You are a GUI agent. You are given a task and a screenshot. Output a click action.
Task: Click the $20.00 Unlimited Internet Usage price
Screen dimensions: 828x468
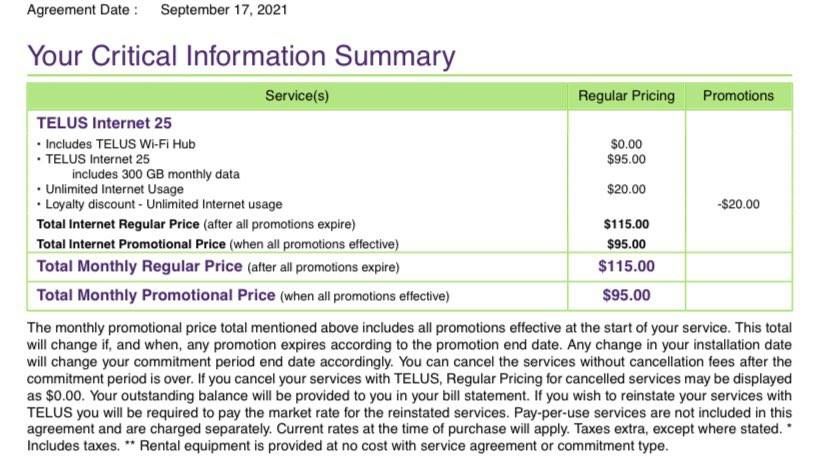coord(626,189)
